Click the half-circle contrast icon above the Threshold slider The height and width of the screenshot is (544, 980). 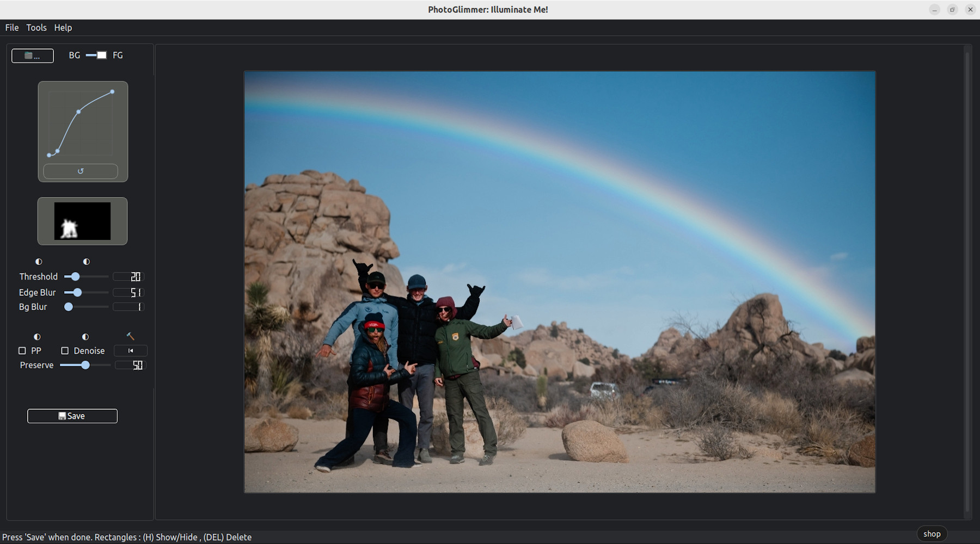87,262
